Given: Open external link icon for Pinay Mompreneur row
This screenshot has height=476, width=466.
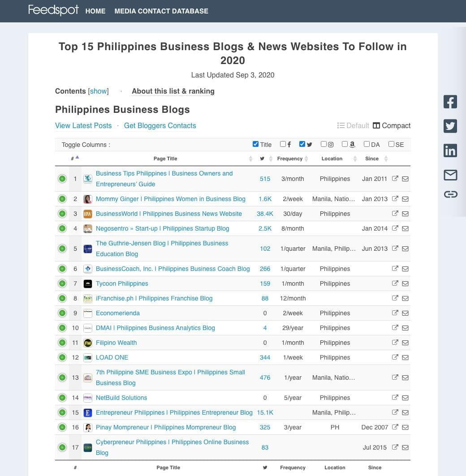Looking at the screenshot, I should click(395, 427).
